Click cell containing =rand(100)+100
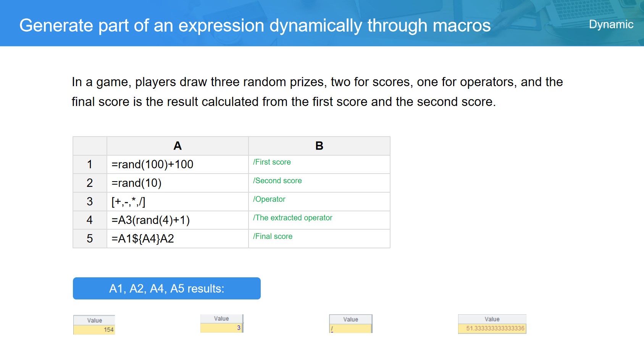The image size is (644, 362). [x=178, y=164]
